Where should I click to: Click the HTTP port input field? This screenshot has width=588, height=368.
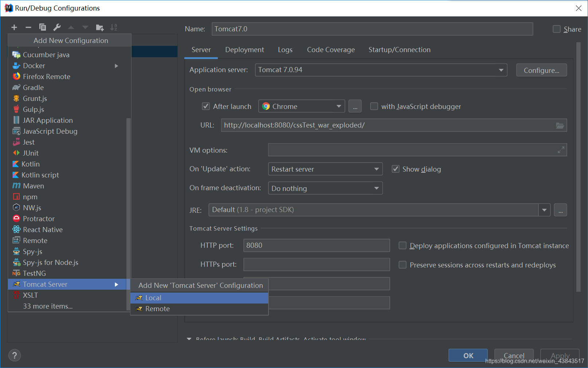click(317, 246)
